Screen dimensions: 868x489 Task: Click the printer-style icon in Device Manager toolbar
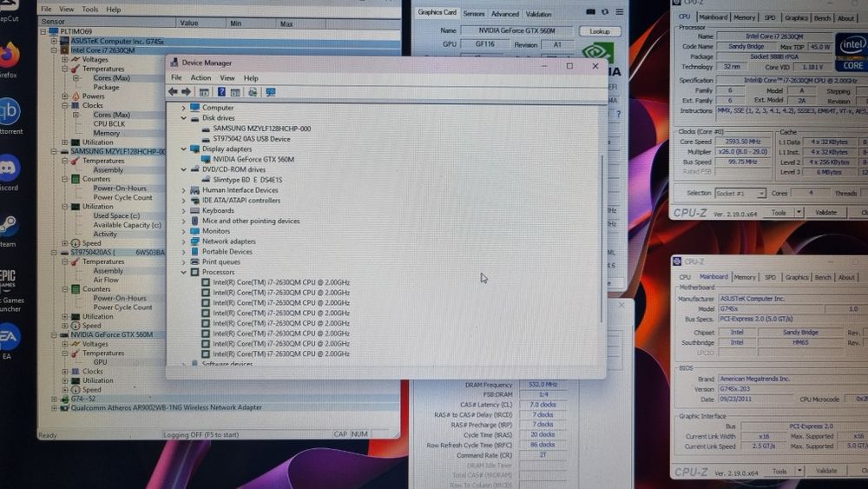point(253,92)
